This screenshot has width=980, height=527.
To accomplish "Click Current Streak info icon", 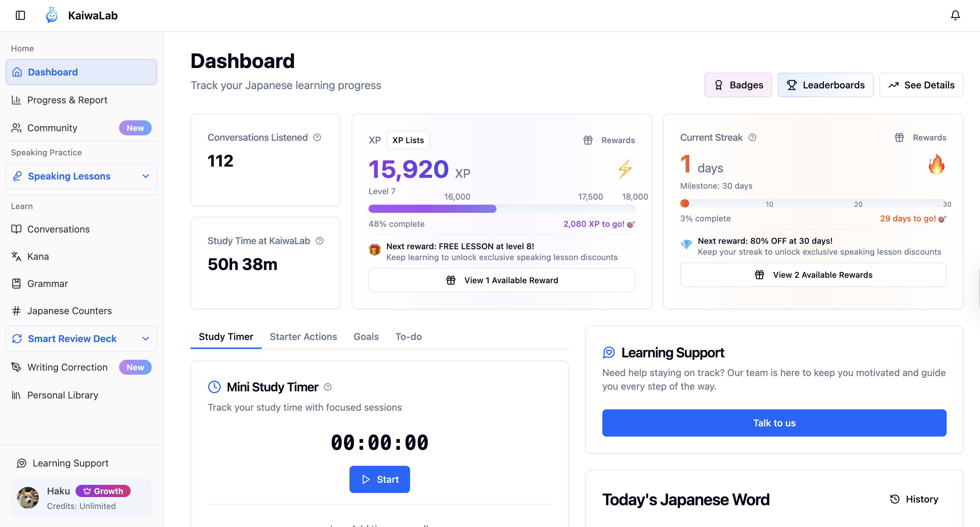I will [x=752, y=137].
